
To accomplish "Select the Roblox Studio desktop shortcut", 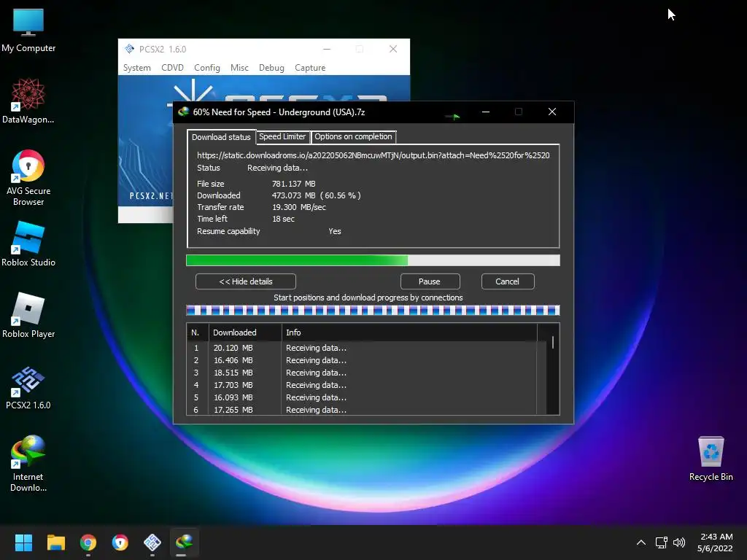I will (x=28, y=244).
